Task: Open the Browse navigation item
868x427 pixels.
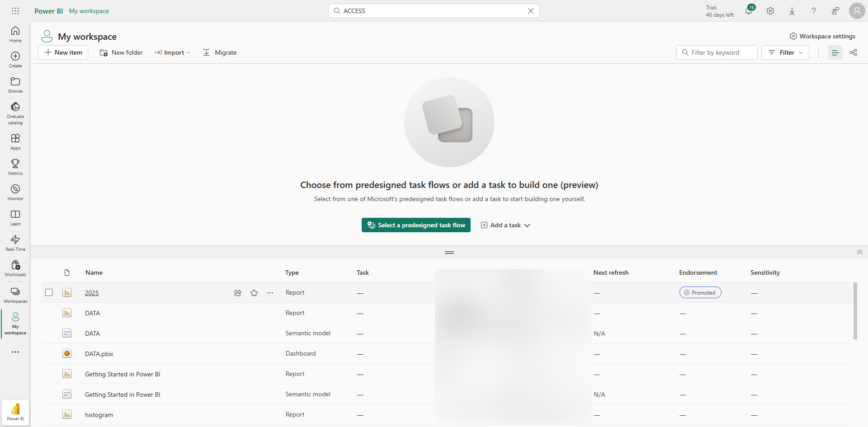Action: coord(15,84)
